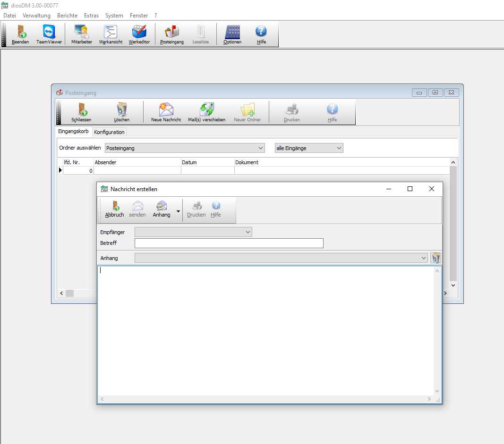Open the Anhang attachment combo box

pos(281,258)
